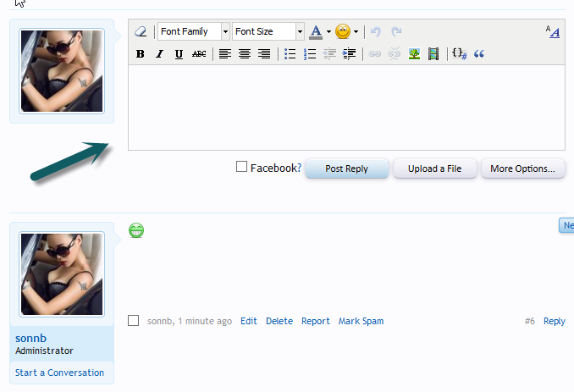574x392 pixels.
Task: Click the Delete link on the post
Action: [279, 321]
